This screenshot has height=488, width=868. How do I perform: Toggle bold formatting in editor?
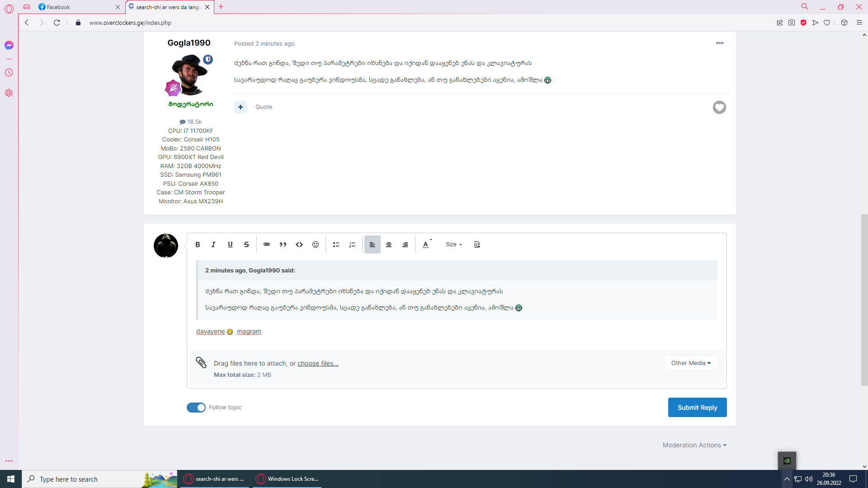(198, 244)
